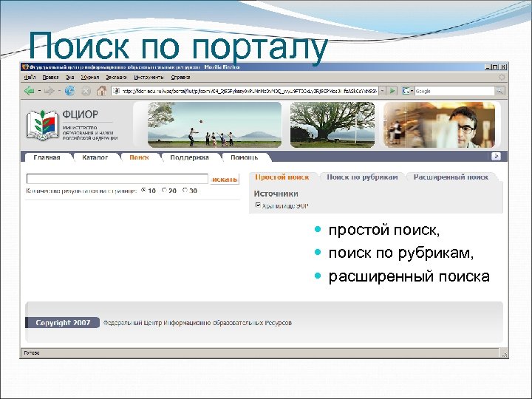Click the искать search button

point(225,179)
